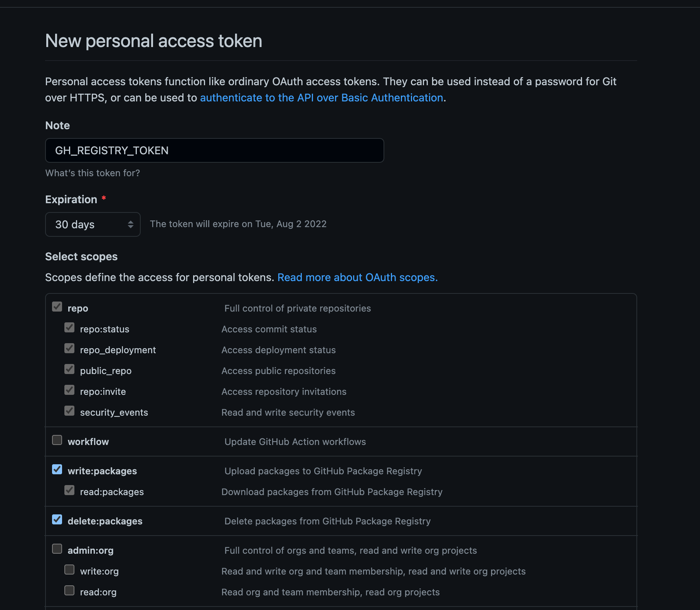This screenshot has width=700, height=610.
Task: Click the admin:org scope label
Action: coord(91,551)
